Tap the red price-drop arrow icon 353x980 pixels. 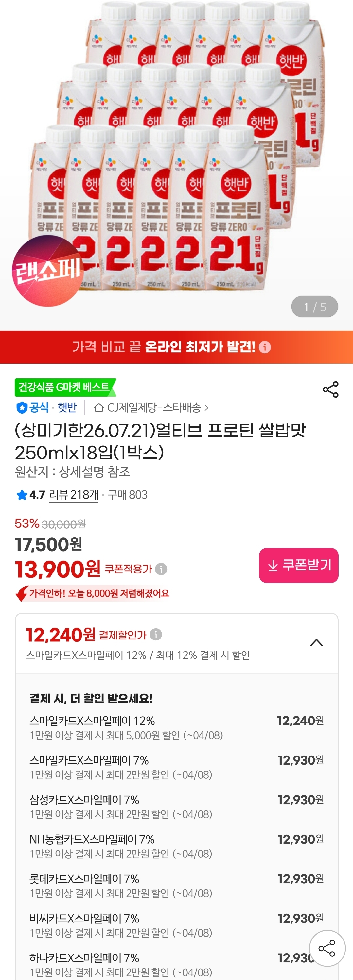(21, 593)
